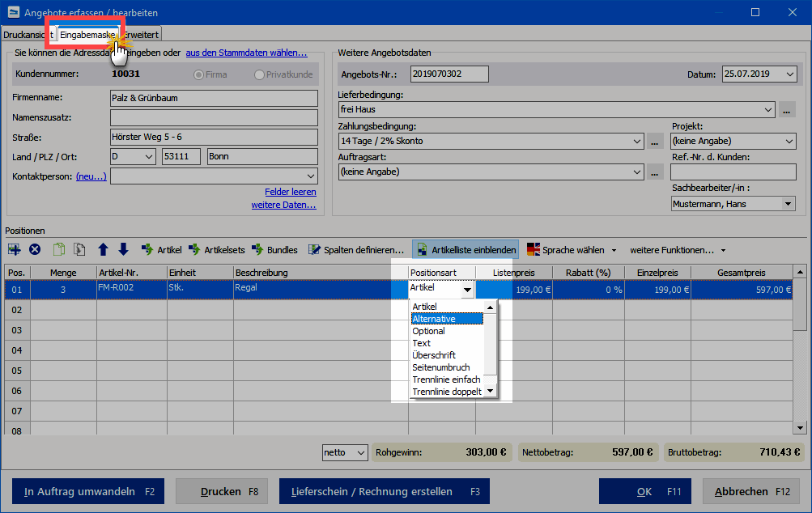The width and height of the screenshot is (812, 513).
Task: Click the Artikel toolbar button
Action: [x=161, y=250]
